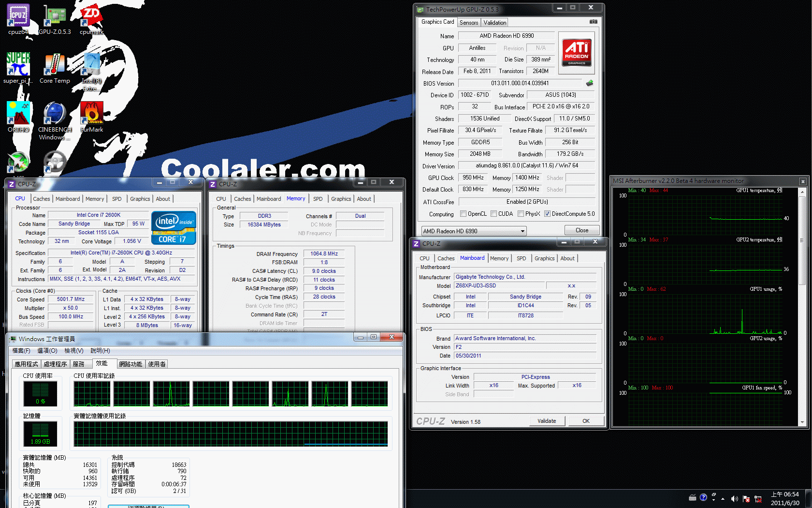This screenshot has width=812, height=508.
Task: Open the cpuz64 desktop shortcut
Action: coord(18,19)
